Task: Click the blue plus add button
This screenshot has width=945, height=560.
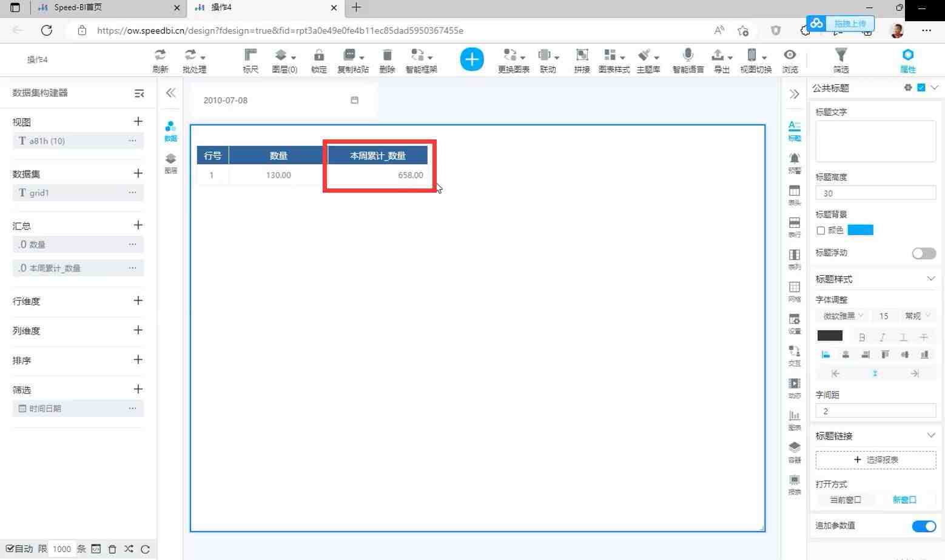Action: point(472,59)
